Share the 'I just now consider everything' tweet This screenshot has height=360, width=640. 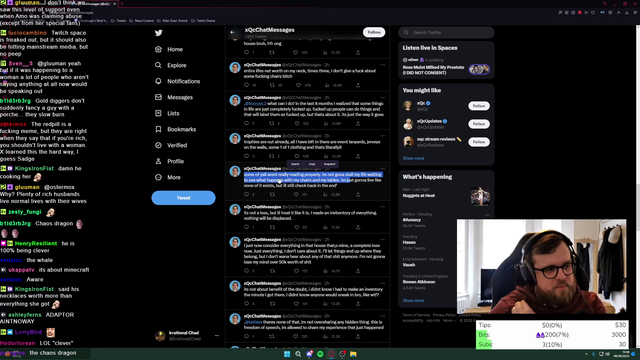point(358,271)
